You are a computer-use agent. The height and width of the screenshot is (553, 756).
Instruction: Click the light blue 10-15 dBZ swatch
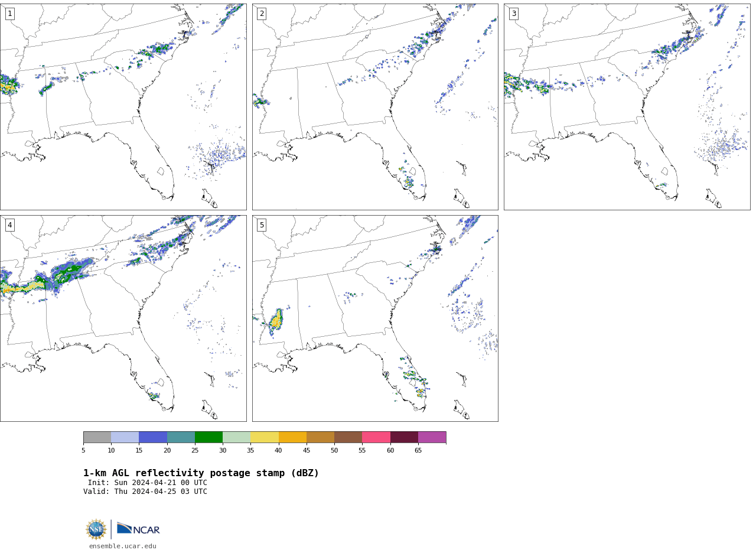click(x=125, y=437)
